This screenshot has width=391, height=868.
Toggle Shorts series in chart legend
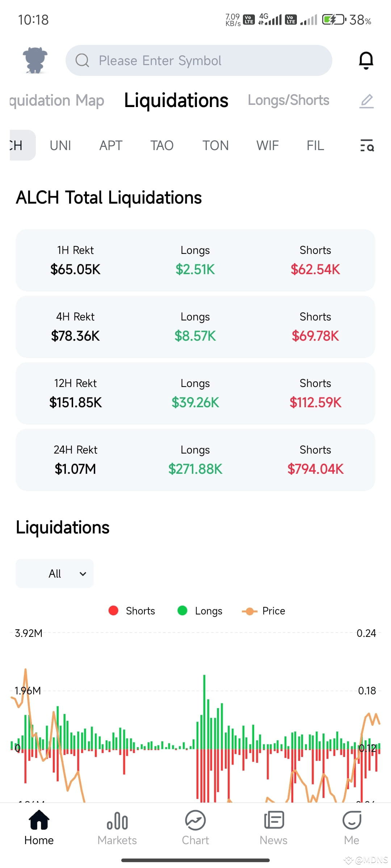pyautogui.click(x=132, y=611)
